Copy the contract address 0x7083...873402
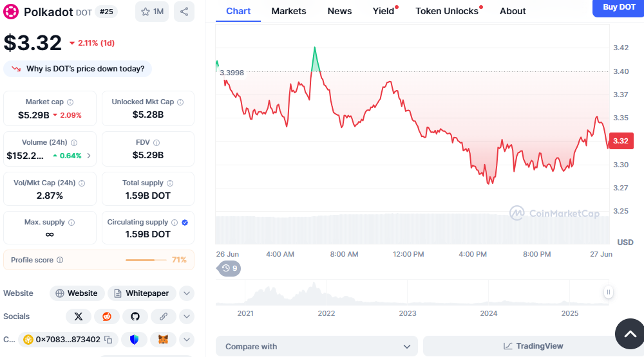 point(108,340)
